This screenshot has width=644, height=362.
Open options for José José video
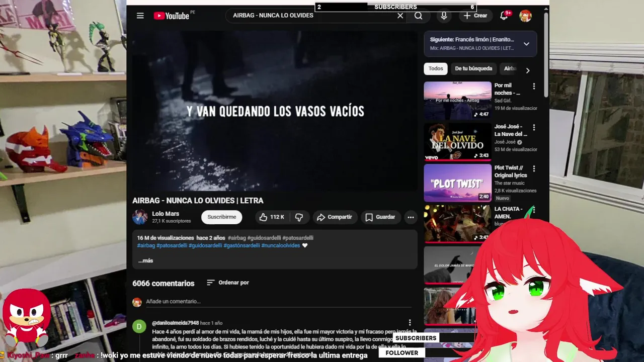click(x=534, y=127)
